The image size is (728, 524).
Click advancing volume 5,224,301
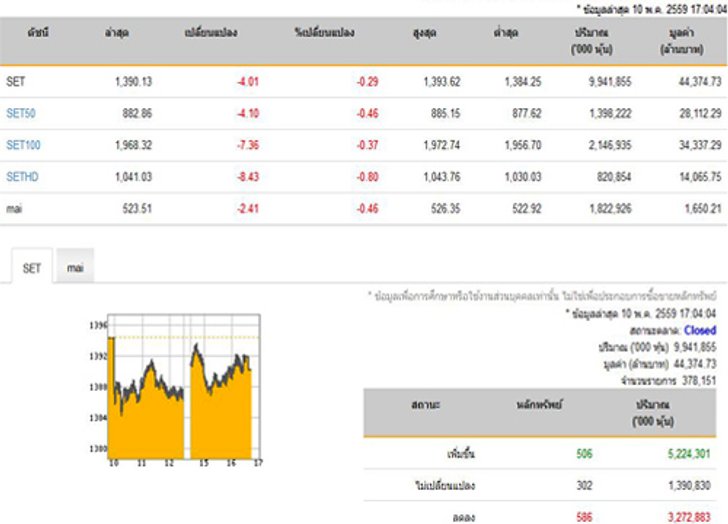pyautogui.click(x=689, y=453)
